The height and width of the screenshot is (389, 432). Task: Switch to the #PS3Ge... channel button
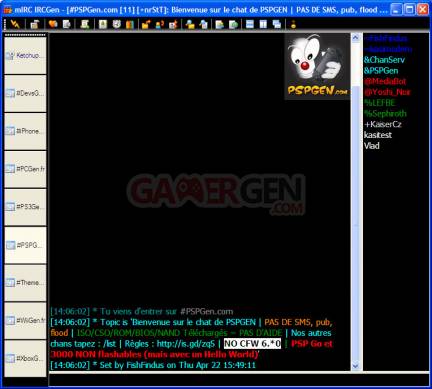[x=25, y=207]
